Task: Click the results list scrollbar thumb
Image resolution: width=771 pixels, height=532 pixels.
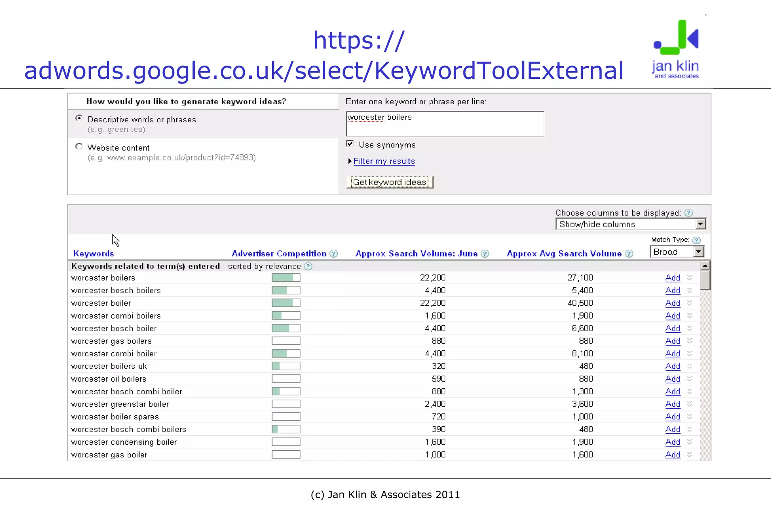Action: 705,280
